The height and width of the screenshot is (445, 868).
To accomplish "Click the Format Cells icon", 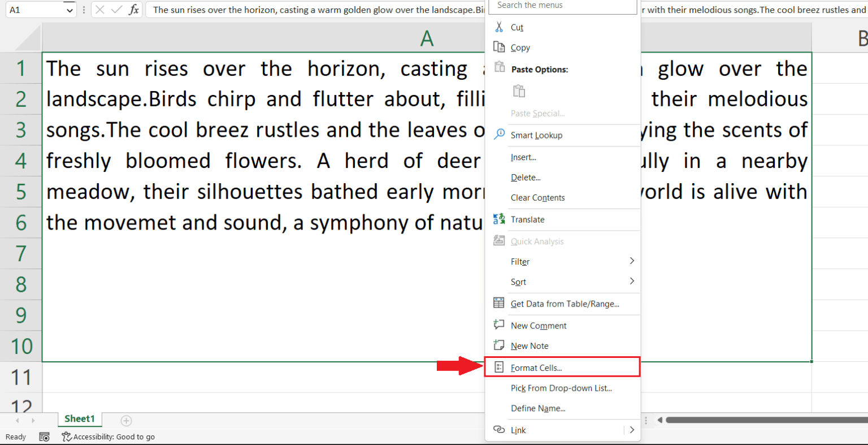I will [499, 367].
